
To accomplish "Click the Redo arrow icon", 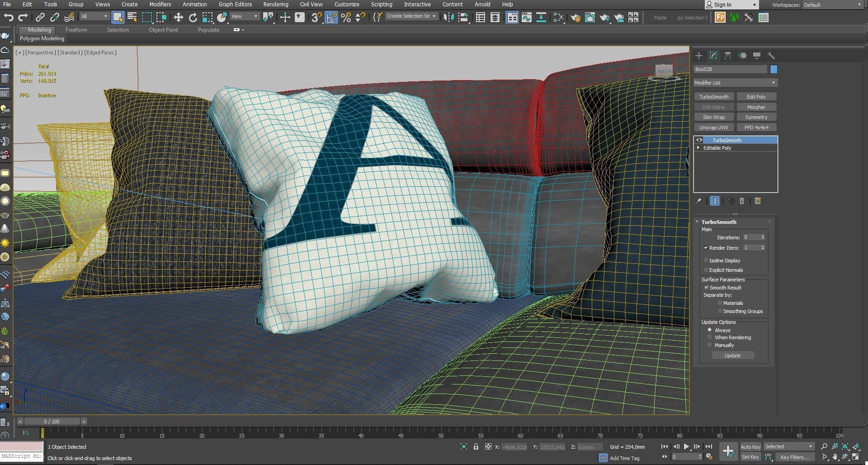I will pos(23,18).
